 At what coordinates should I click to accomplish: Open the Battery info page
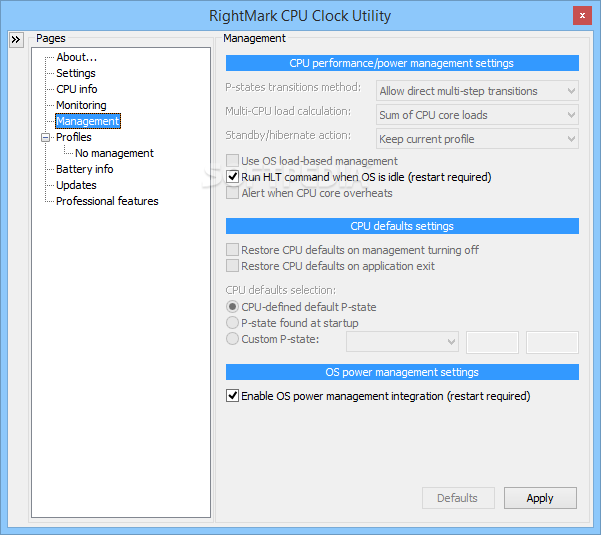[85, 169]
